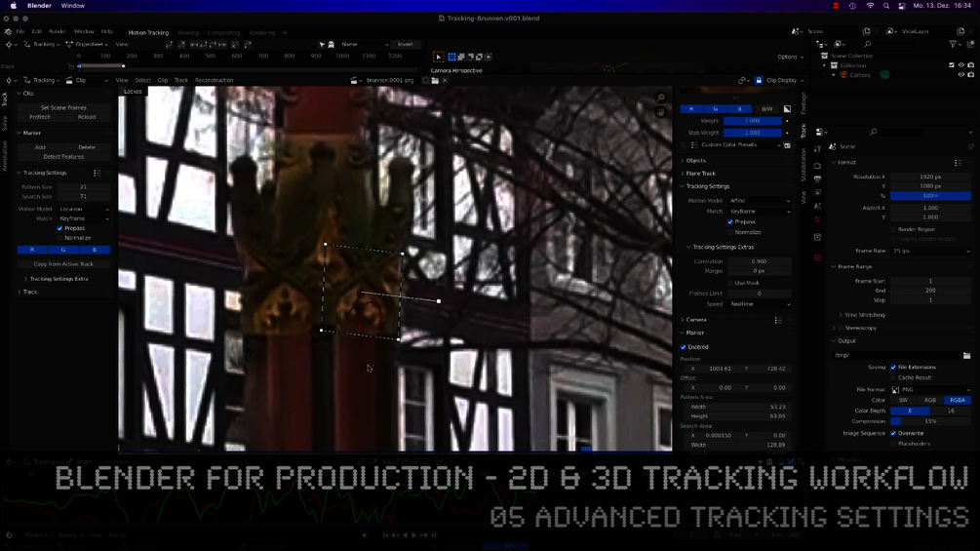Toggle the Overwrite checkbox
The image size is (980, 551).
coord(893,434)
